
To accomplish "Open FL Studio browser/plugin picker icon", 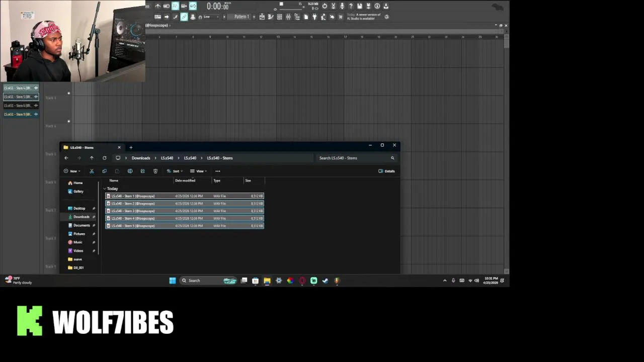I will (x=297, y=17).
